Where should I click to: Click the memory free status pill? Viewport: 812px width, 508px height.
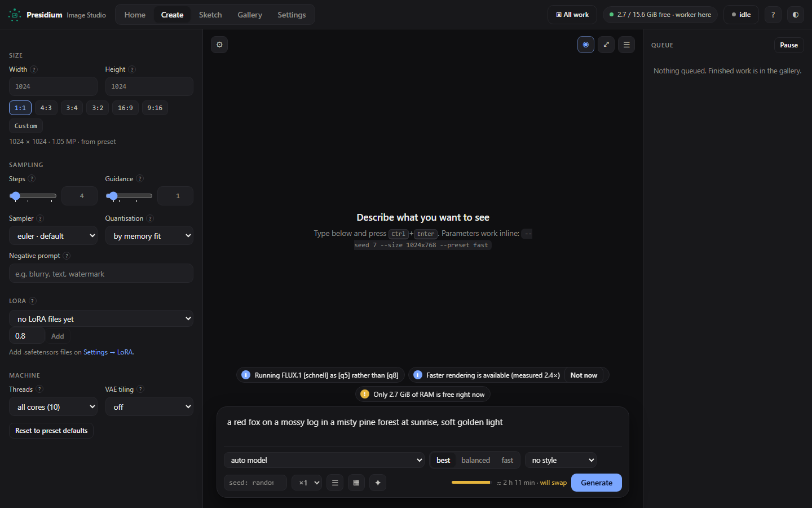tap(660, 15)
